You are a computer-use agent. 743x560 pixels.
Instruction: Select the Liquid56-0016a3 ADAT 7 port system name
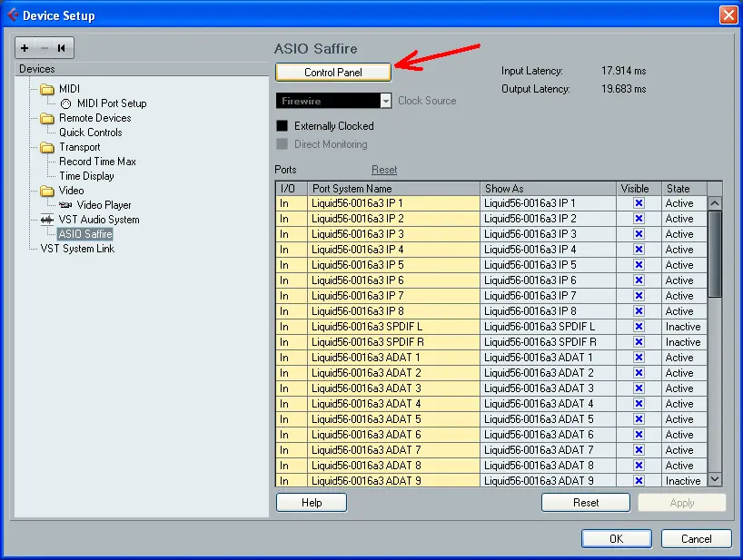[x=394, y=449]
